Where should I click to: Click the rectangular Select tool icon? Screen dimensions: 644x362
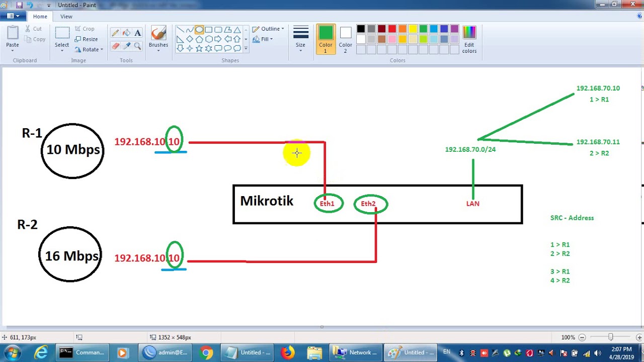62,33
